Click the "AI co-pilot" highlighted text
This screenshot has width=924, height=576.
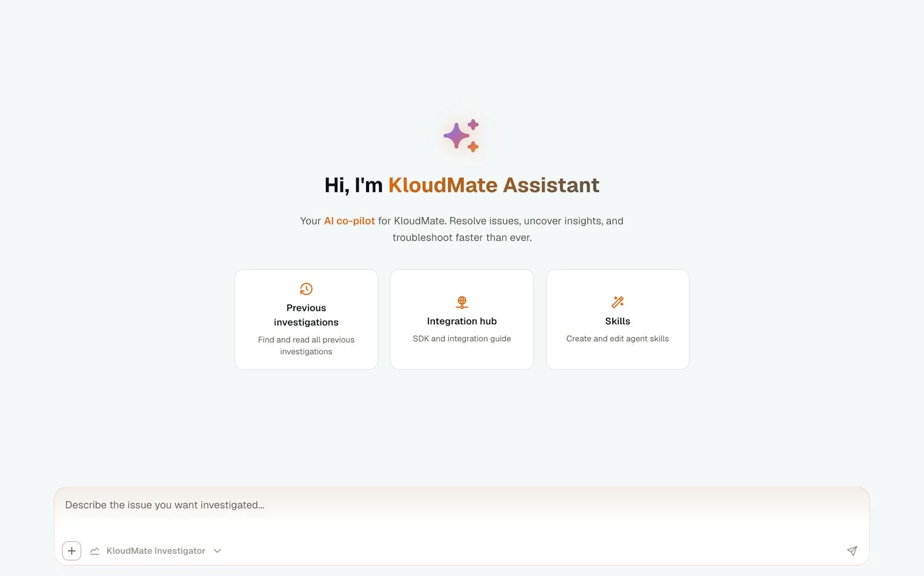pyautogui.click(x=349, y=220)
